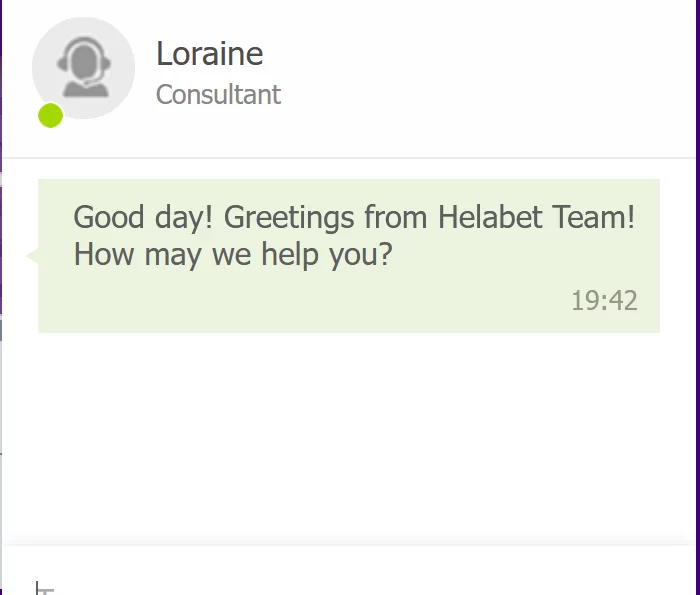Select the consultant name Loraine
Image resolution: width=700 pixels, height=595 pixels.
[209, 54]
